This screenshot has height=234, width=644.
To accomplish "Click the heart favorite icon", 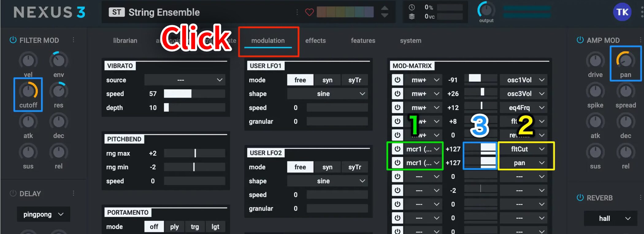I will point(309,12).
